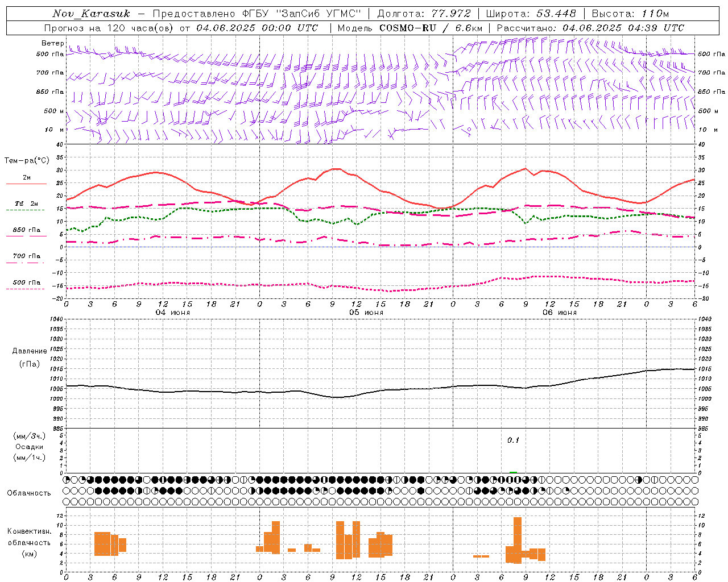728x582 pixels.
Task: Click the '06 июня' date label
Action: (560, 313)
